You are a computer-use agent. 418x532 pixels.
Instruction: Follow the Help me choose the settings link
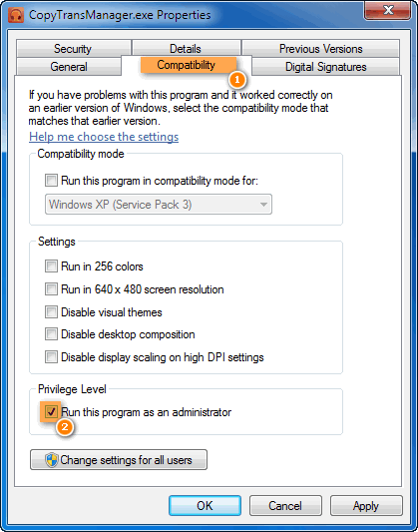104,137
